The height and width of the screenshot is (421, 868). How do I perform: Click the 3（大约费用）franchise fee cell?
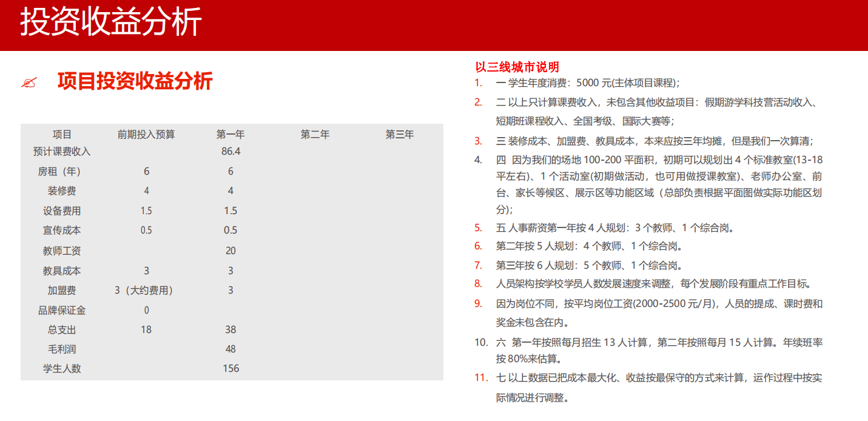146,291
